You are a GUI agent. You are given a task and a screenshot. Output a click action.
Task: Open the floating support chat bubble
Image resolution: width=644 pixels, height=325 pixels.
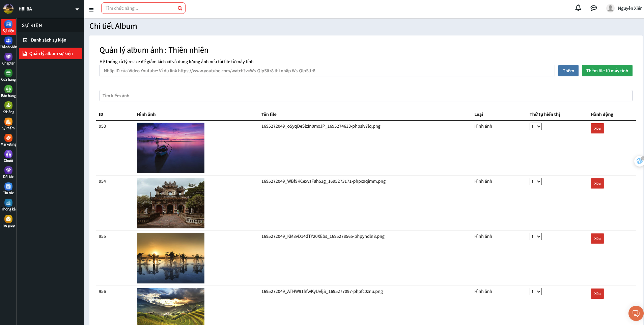[636, 313]
